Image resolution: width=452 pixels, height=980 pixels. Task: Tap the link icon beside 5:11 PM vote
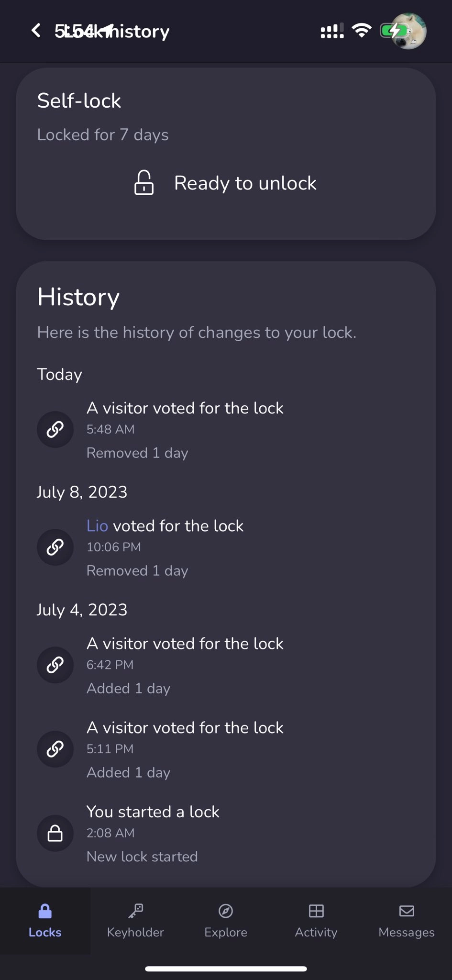[55, 749]
